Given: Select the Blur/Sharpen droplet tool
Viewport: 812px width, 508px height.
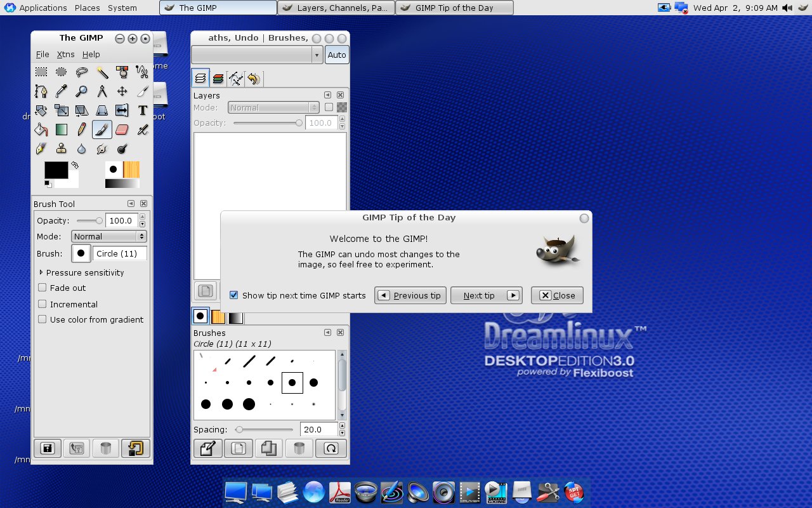Looking at the screenshot, I should [82, 149].
